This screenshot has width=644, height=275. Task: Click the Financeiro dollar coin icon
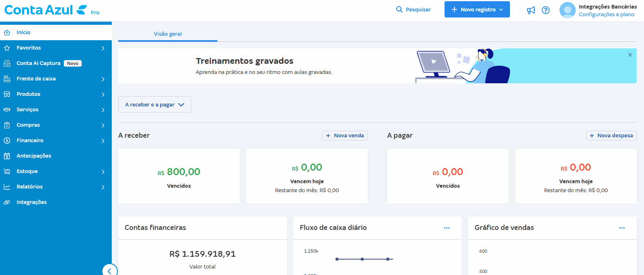point(7,141)
